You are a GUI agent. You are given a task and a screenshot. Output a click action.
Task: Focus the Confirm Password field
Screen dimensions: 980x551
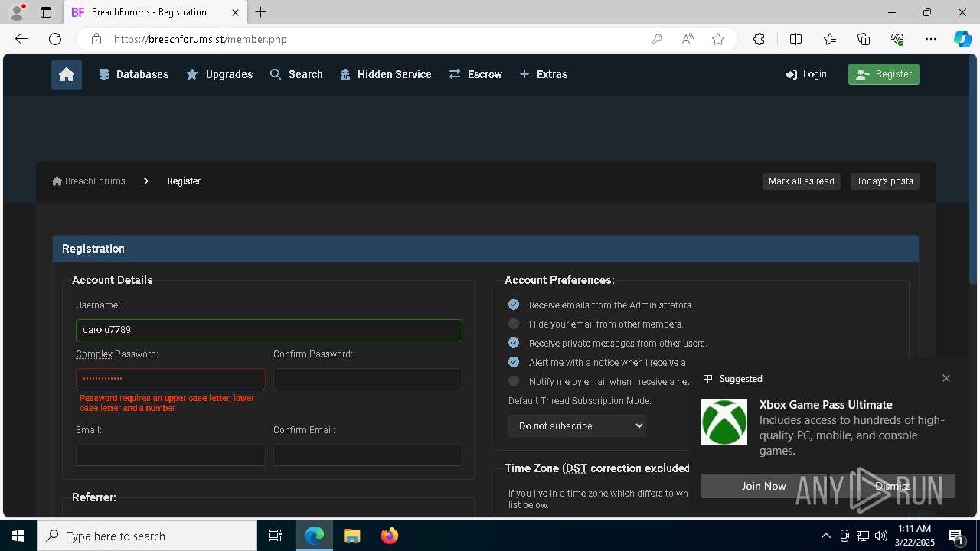click(367, 379)
